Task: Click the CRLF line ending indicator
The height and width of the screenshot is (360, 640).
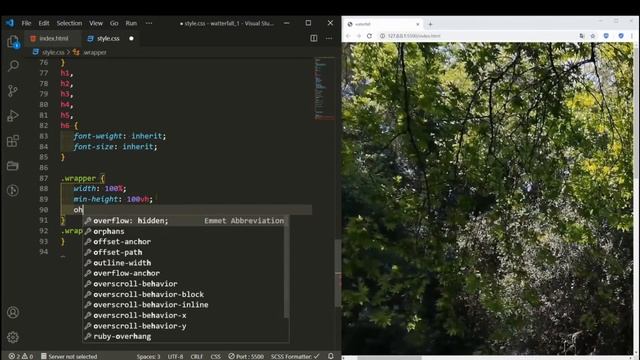Action: pyautogui.click(x=197, y=356)
